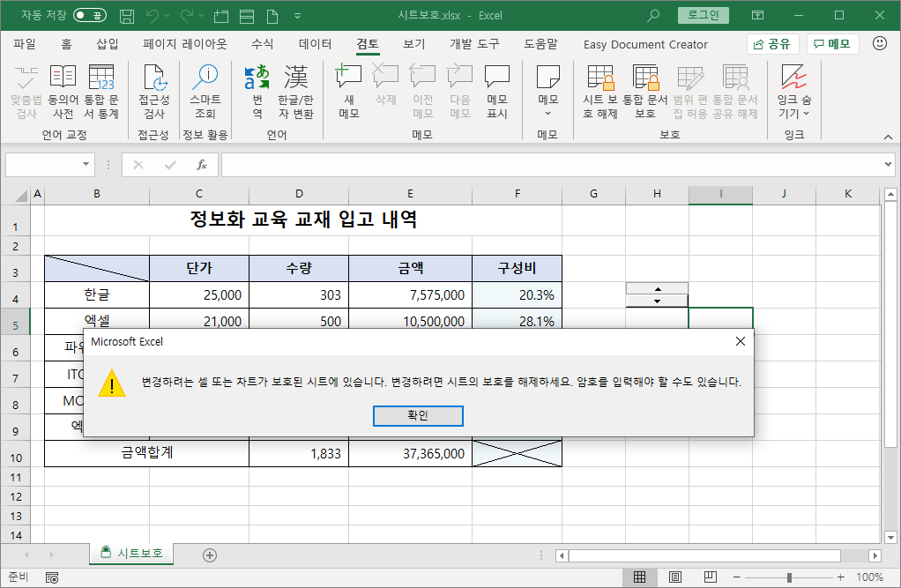This screenshot has height=588, width=901.
Task: Click the search magnifier in title bar
Action: (x=653, y=16)
